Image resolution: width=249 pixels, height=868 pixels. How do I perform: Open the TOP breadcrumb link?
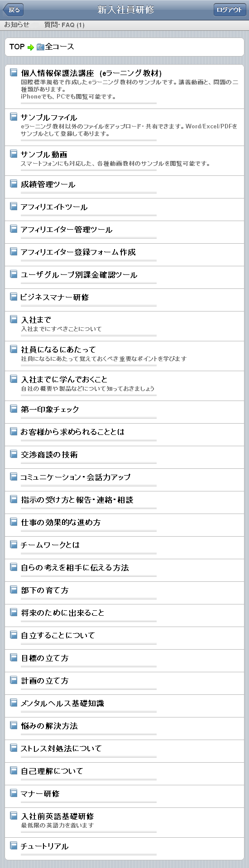17,47
